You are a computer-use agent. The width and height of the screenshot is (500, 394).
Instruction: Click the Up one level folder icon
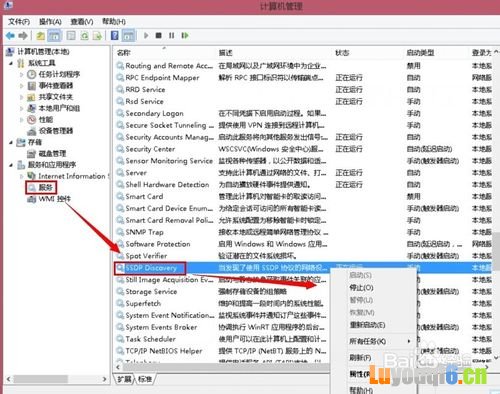pos(41,36)
